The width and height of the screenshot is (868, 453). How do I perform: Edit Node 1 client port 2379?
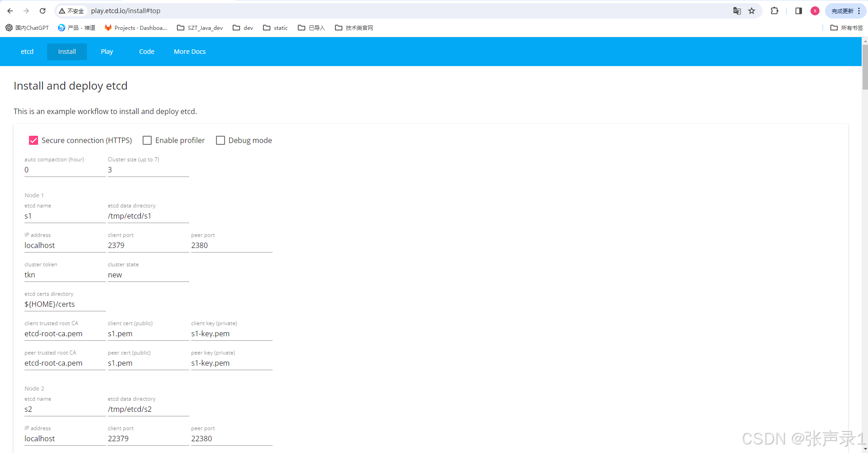(x=148, y=245)
